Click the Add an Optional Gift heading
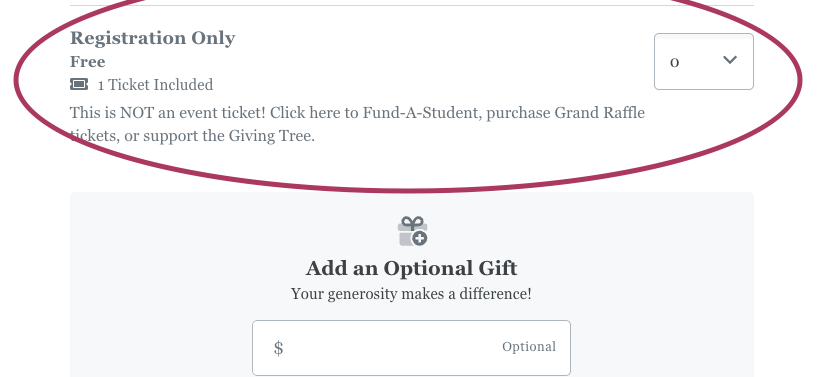This screenshot has height=377, width=824. (411, 268)
